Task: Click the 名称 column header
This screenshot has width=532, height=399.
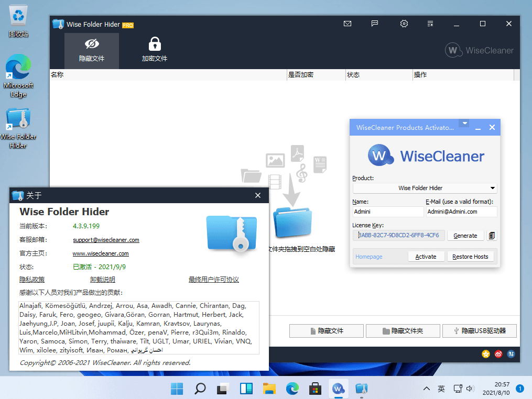Action: coord(168,74)
